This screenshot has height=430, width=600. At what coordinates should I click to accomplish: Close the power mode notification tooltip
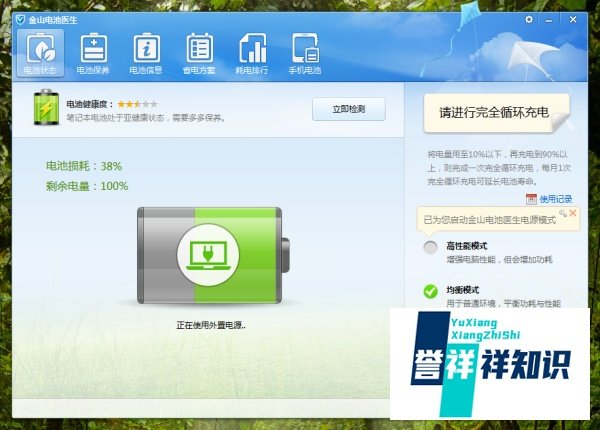(x=572, y=213)
